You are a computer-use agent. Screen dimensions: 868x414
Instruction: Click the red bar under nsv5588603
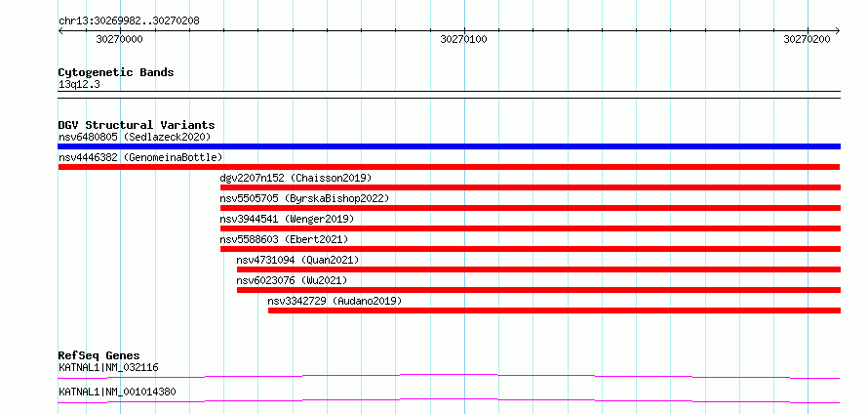531,249
